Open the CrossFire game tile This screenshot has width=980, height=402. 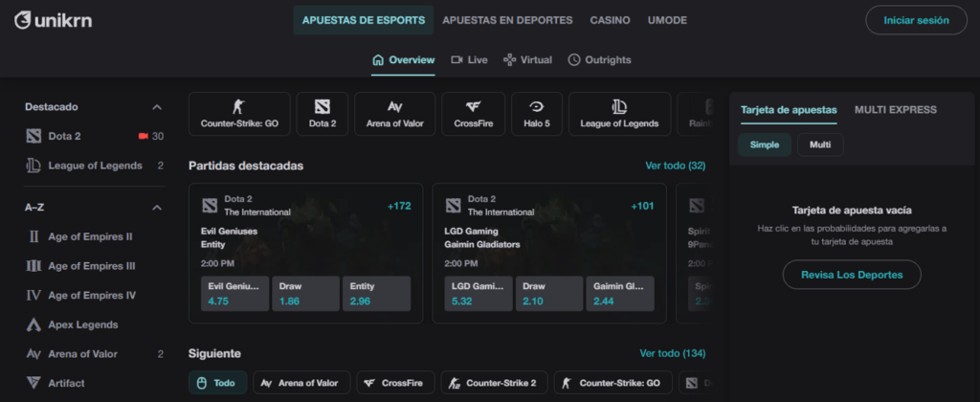click(x=473, y=114)
